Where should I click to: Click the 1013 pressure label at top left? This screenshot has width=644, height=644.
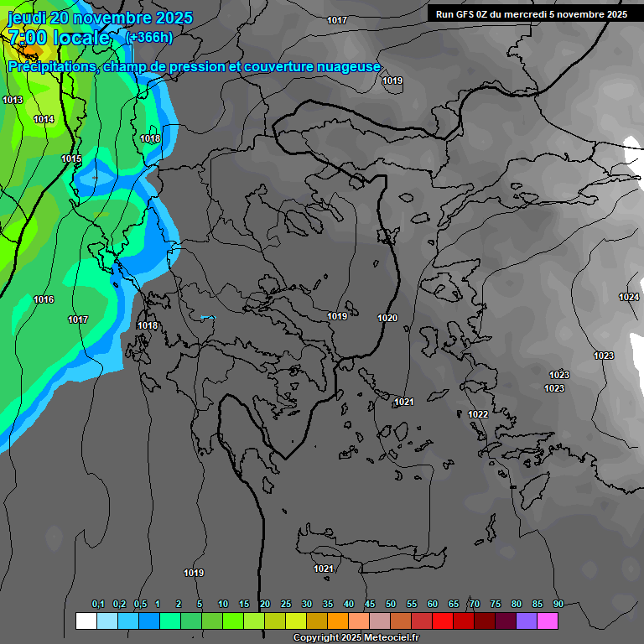[x=13, y=100]
